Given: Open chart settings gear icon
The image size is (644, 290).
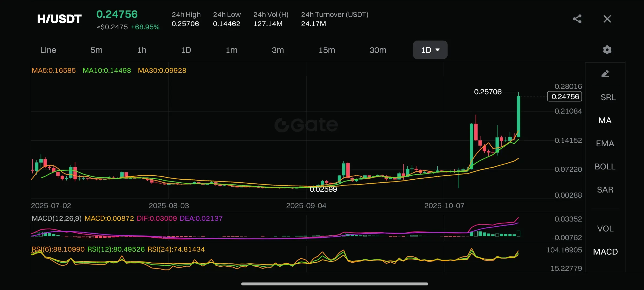Looking at the screenshot, I should [x=607, y=50].
